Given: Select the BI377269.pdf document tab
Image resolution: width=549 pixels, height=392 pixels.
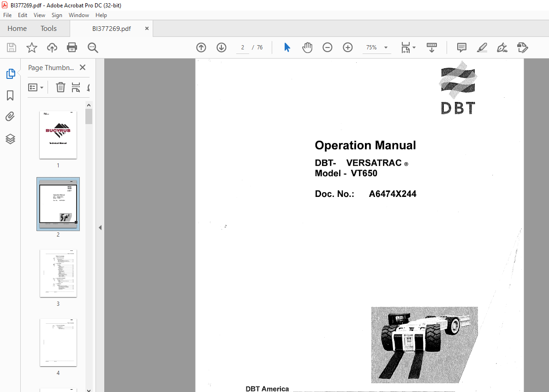Looking at the screenshot, I should pos(111,29).
